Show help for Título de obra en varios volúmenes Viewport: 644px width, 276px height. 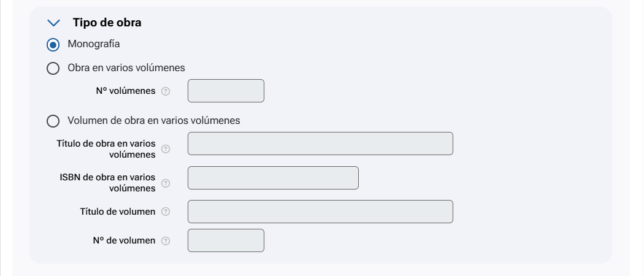165,149
